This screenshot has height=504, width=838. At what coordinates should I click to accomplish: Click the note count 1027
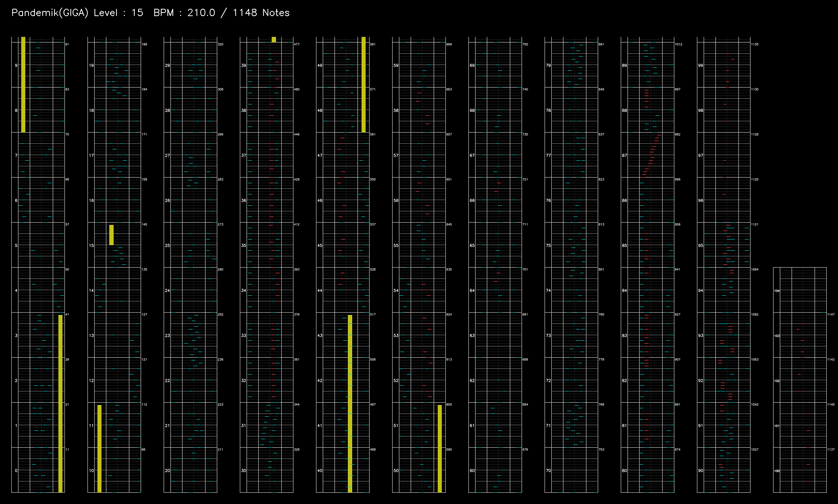[x=754, y=450]
